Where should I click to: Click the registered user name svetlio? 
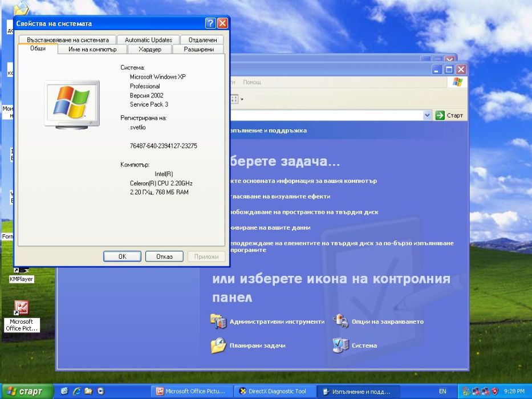tap(138, 127)
